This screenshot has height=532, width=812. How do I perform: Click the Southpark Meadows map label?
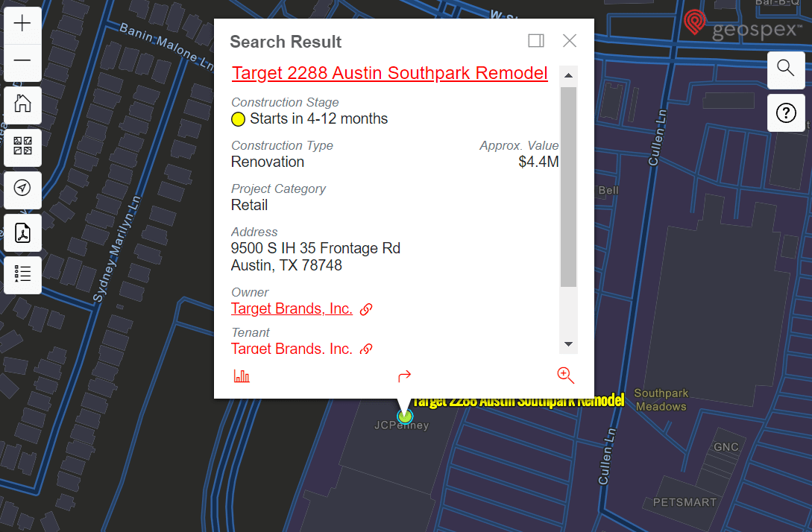coord(661,400)
